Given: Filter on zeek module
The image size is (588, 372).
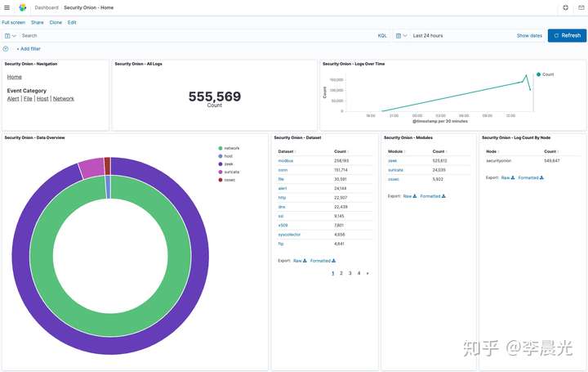Looking at the screenshot, I should pos(392,161).
